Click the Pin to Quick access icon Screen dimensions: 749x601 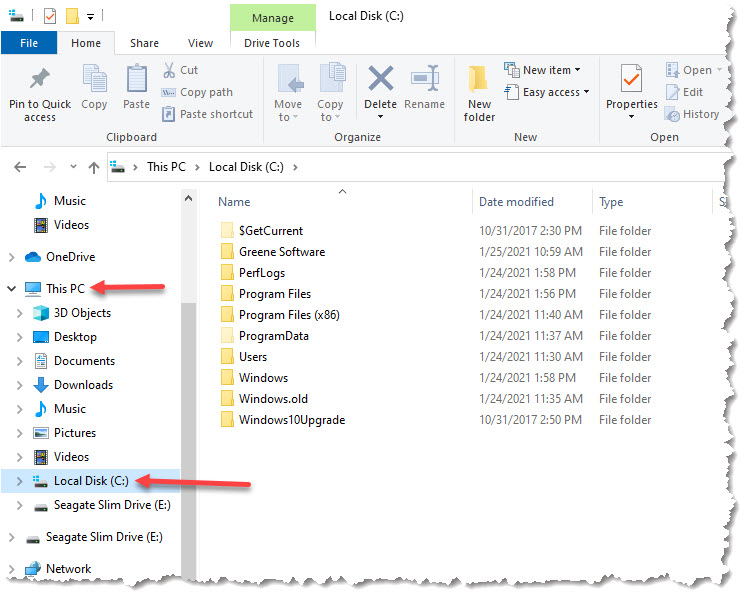point(40,80)
